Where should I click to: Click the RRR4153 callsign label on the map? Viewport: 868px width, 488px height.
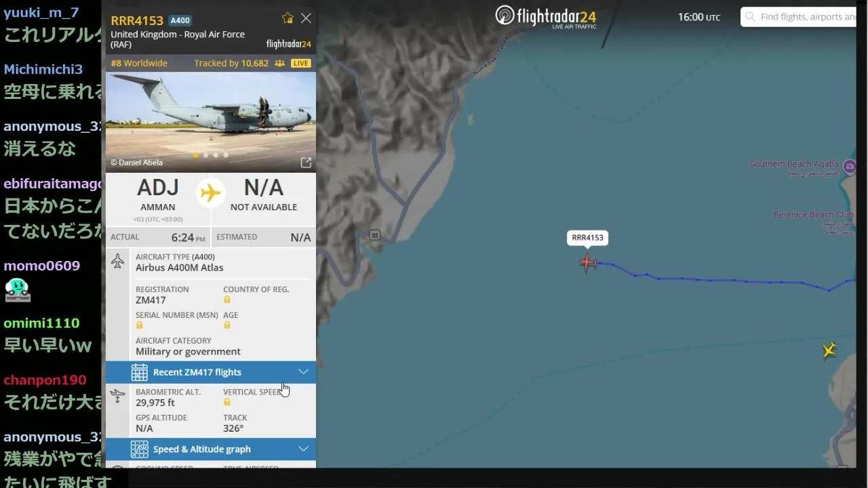point(587,238)
